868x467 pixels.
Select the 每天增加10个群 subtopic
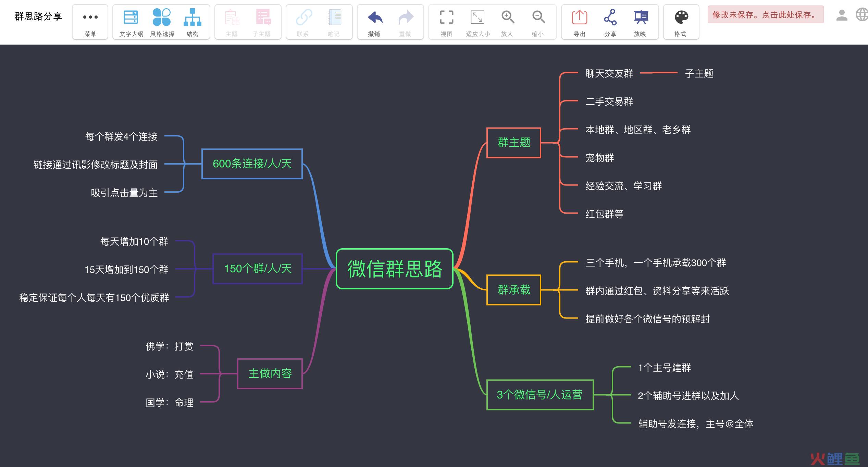click(x=134, y=241)
